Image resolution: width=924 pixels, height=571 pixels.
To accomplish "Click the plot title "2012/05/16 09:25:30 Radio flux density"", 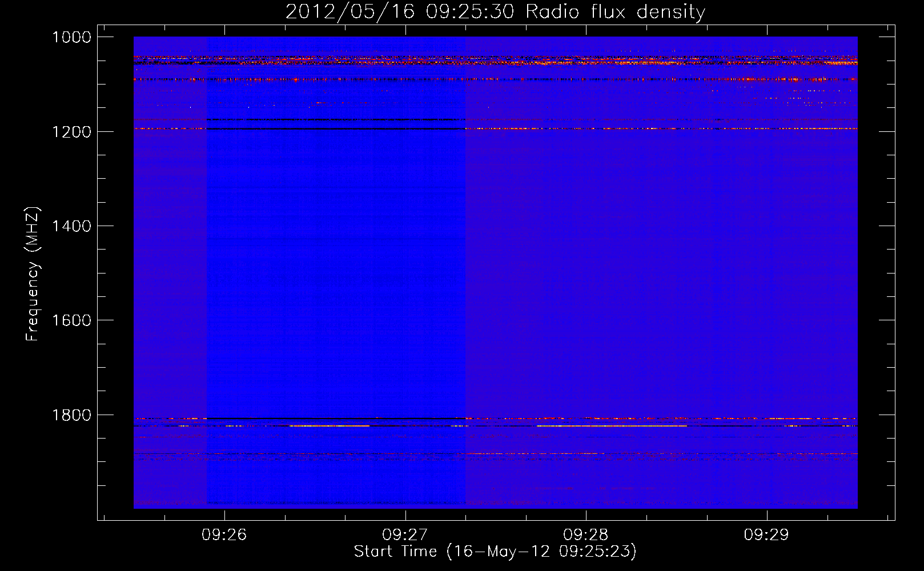I will 495,11.
